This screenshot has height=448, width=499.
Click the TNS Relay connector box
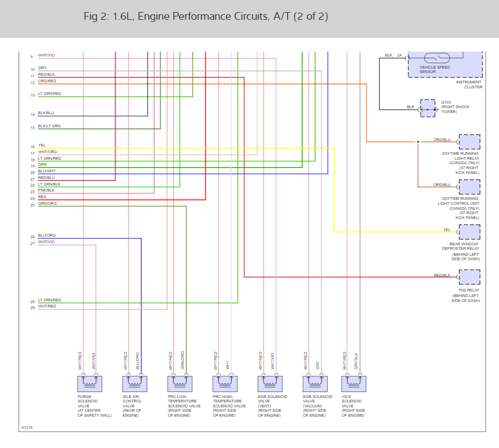click(x=469, y=277)
